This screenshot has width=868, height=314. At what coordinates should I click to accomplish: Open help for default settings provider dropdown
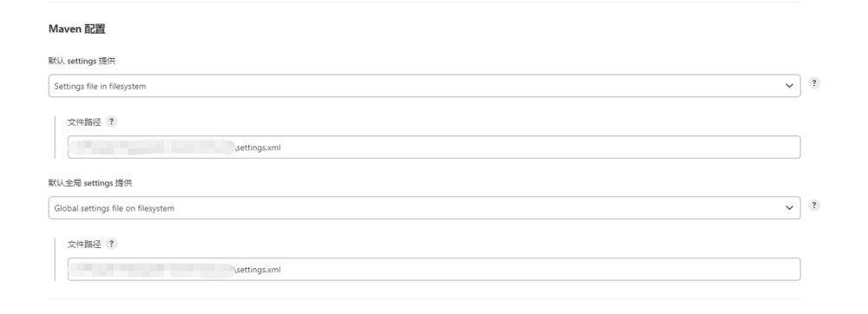click(x=813, y=83)
